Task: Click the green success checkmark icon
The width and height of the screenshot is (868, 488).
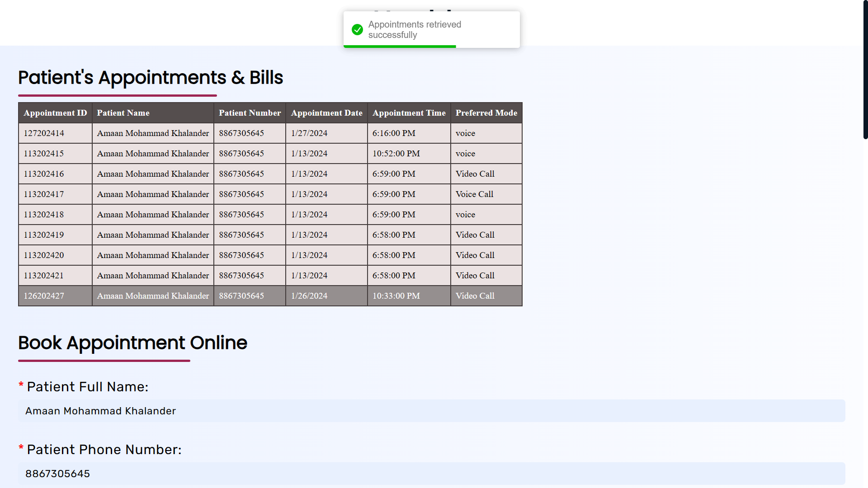Action: pos(357,30)
